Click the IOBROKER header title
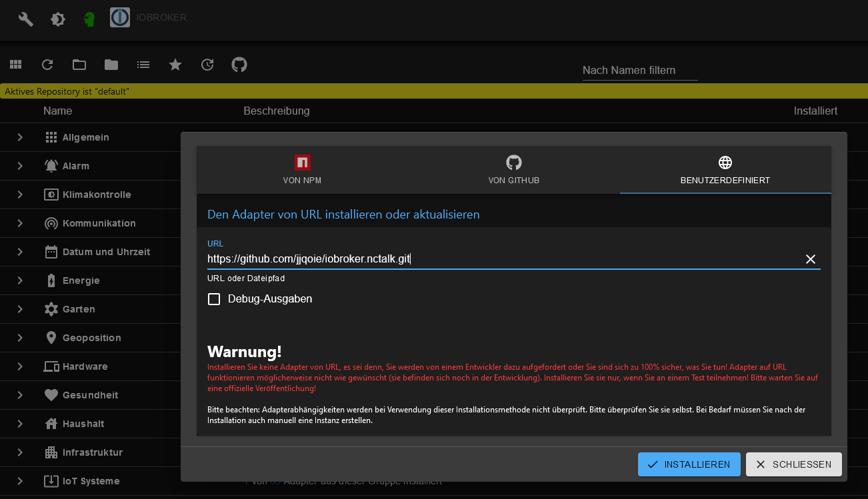This screenshot has height=499, width=868. 161,17
